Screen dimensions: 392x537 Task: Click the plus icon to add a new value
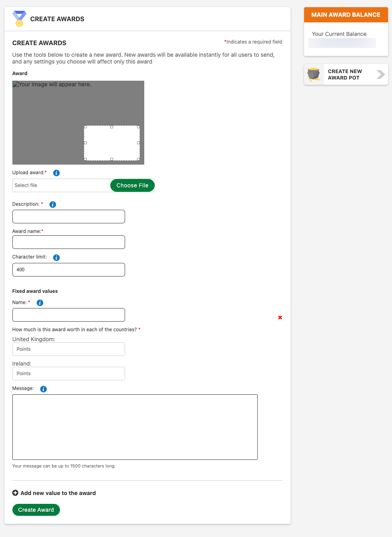[16, 493]
